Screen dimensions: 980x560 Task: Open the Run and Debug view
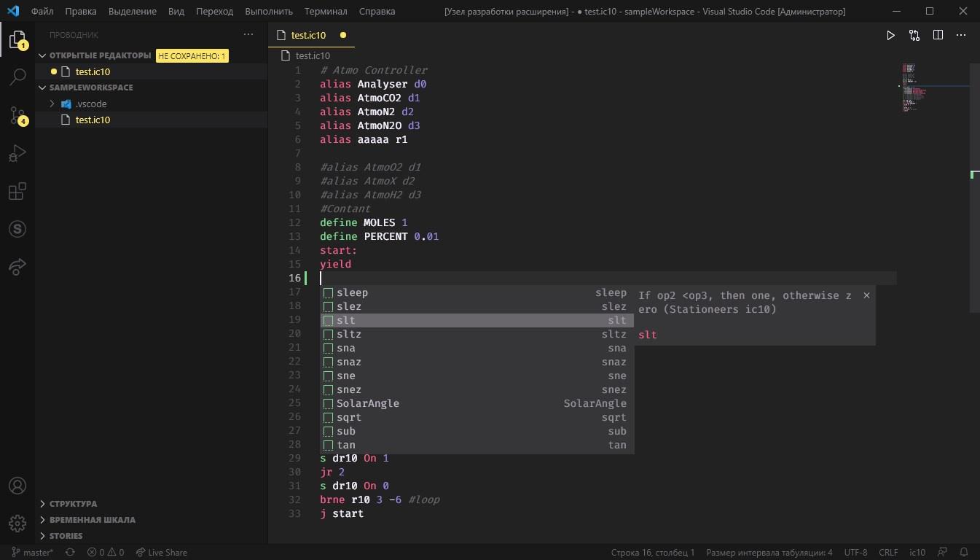pyautogui.click(x=17, y=153)
